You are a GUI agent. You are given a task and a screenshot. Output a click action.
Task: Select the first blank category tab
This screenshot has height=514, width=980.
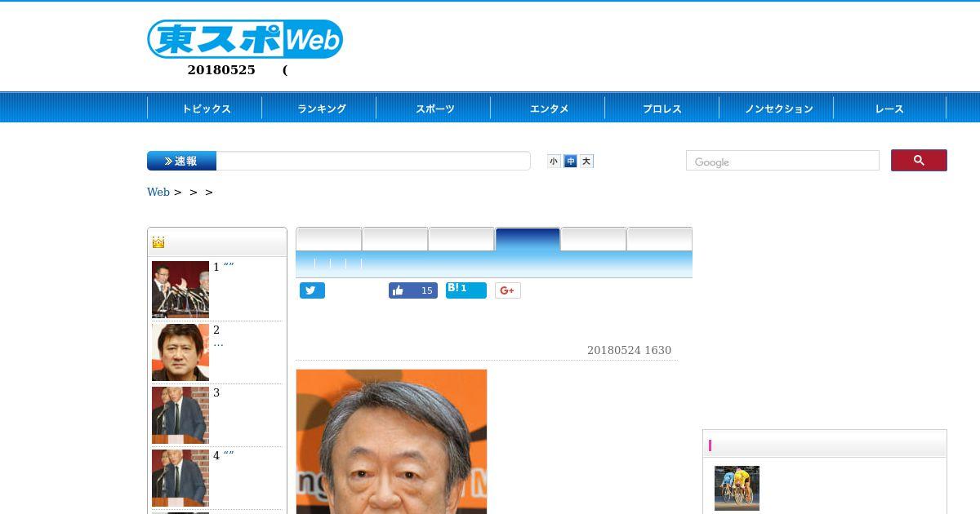click(328, 239)
